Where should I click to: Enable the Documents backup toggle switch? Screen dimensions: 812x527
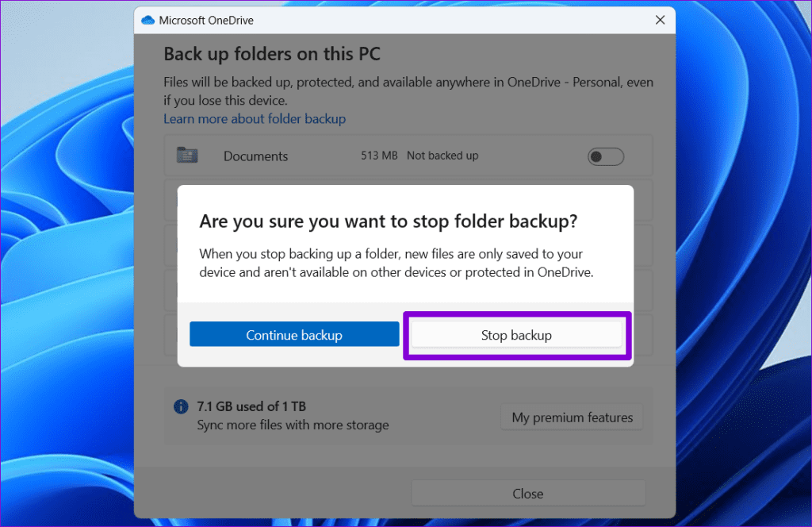(605, 156)
